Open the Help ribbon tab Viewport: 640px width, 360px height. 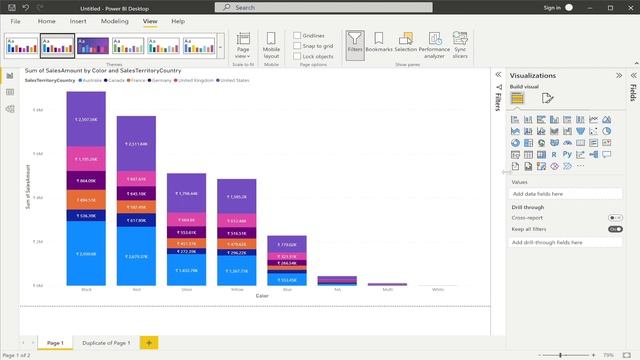coord(178,21)
